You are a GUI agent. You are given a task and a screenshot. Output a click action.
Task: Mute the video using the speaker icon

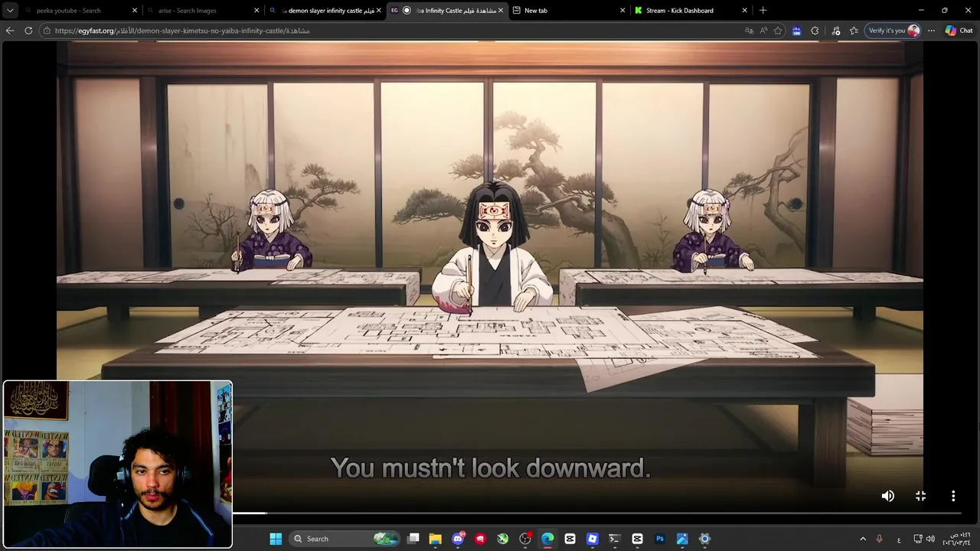[887, 496]
